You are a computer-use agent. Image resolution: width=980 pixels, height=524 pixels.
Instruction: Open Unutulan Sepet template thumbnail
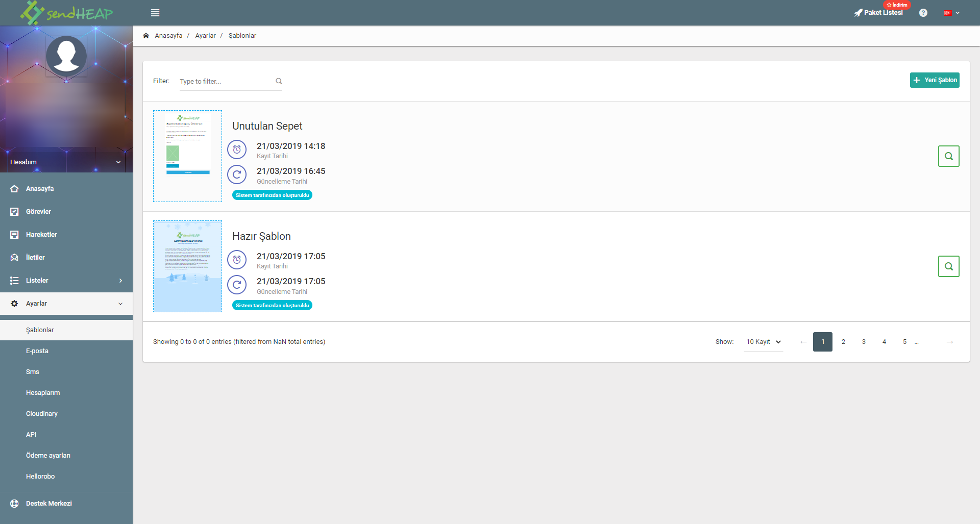point(187,156)
